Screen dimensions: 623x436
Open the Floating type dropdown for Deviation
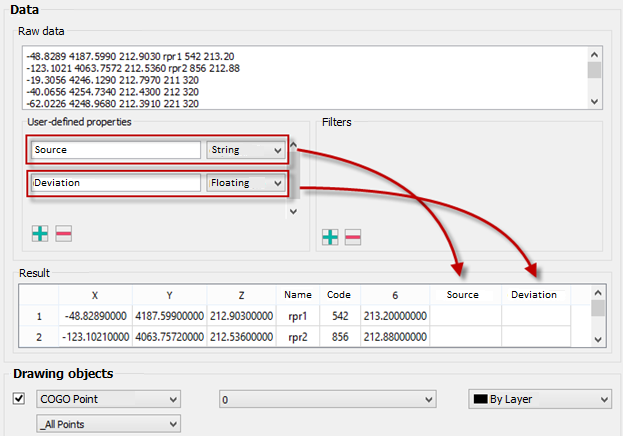coord(246,183)
